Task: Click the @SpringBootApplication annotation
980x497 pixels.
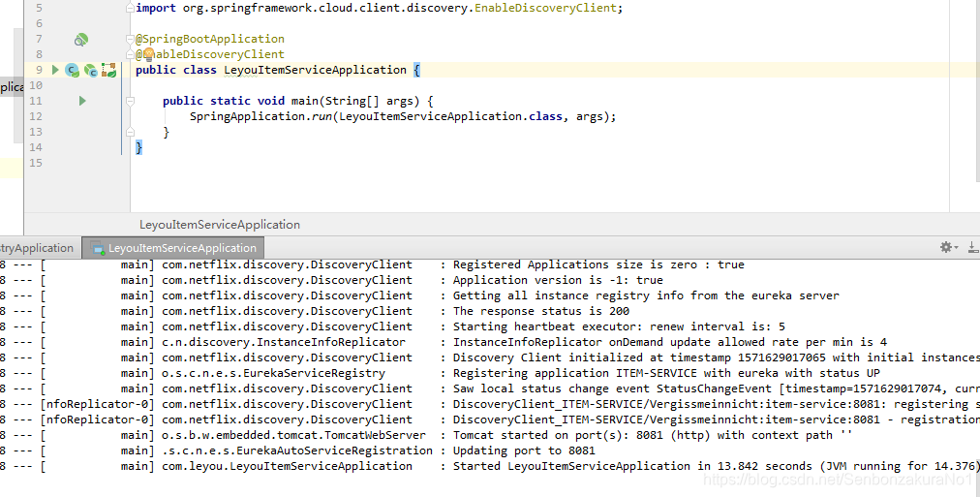Action: pyautogui.click(x=210, y=39)
